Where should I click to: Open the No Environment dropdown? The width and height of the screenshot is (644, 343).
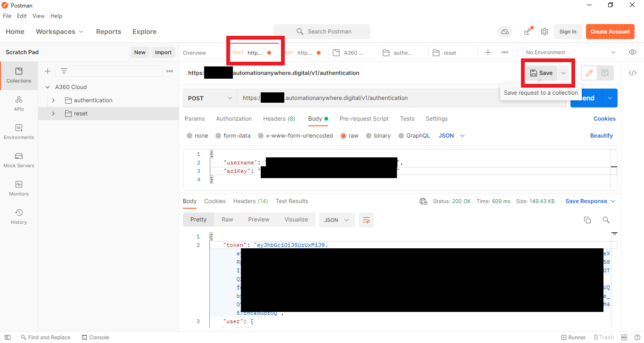tap(571, 52)
